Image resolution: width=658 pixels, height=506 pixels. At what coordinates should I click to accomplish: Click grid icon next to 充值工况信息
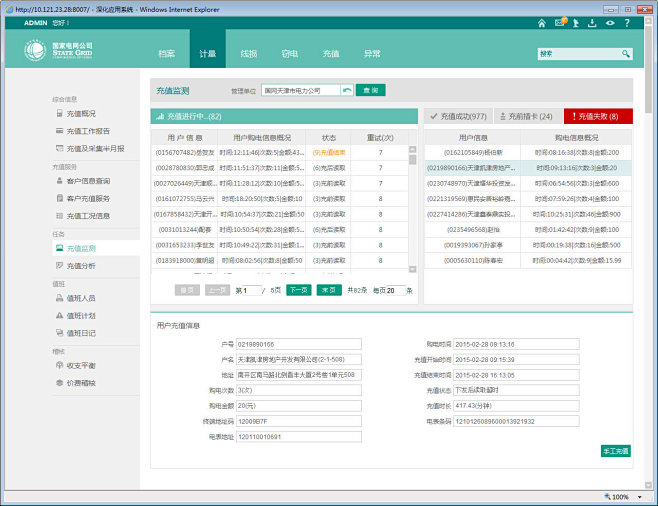click(x=60, y=216)
